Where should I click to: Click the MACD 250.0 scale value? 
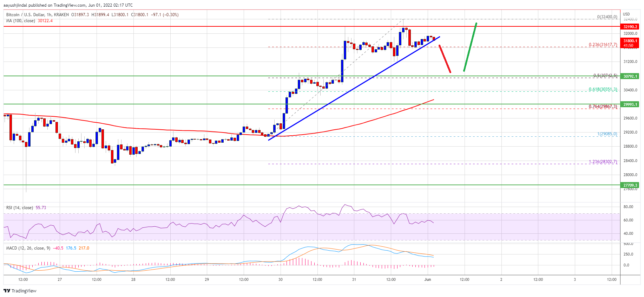628,254
